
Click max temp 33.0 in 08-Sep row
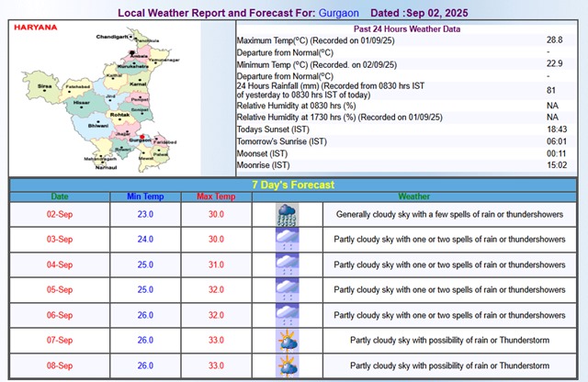coord(217,365)
